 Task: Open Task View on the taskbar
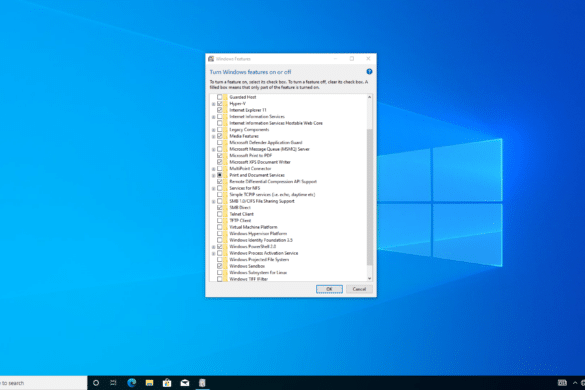[113, 383]
